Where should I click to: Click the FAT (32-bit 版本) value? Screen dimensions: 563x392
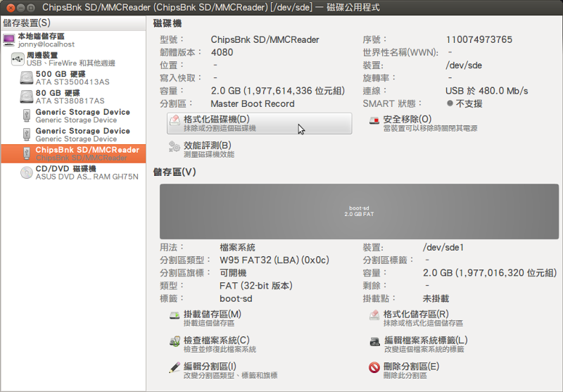click(x=256, y=286)
